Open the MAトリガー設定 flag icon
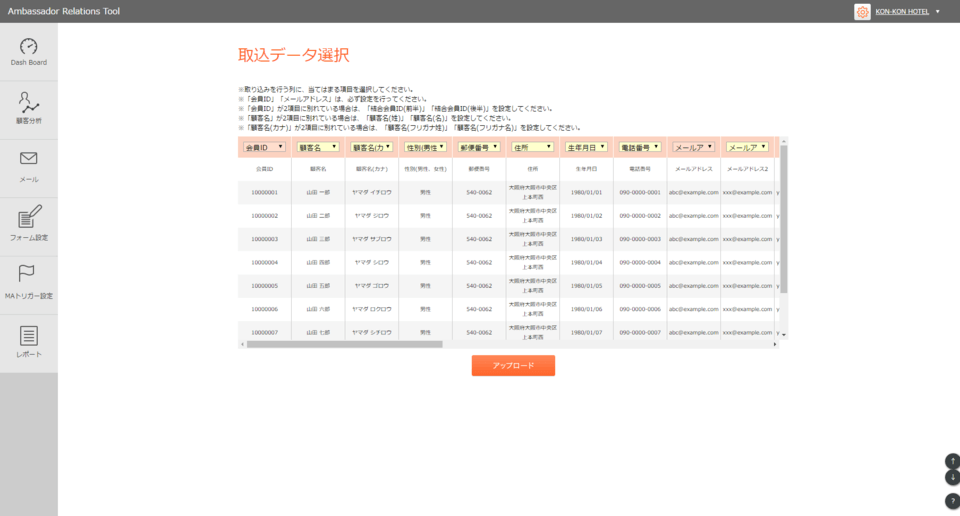Image resolution: width=960 pixels, height=516 pixels. pos(29,275)
